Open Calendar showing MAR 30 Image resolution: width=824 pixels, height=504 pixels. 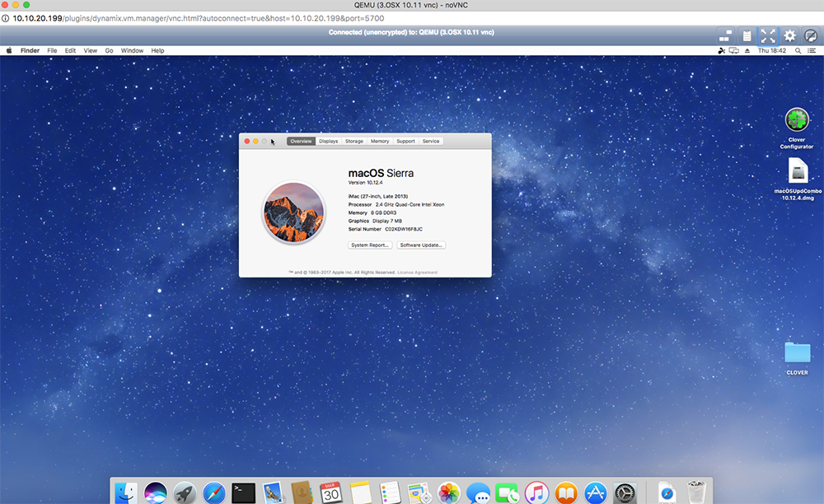point(331,493)
